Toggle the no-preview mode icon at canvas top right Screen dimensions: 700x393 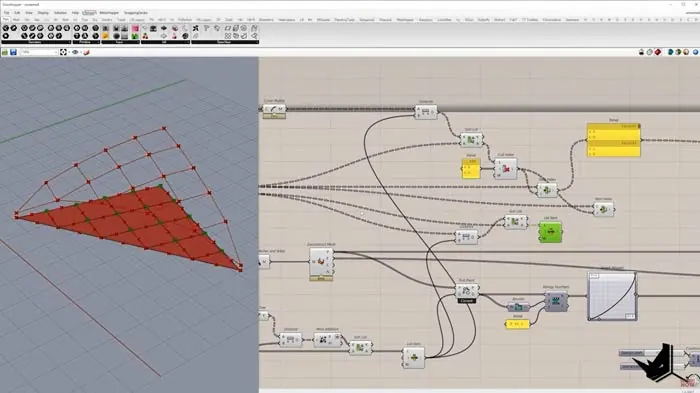(642, 52)
